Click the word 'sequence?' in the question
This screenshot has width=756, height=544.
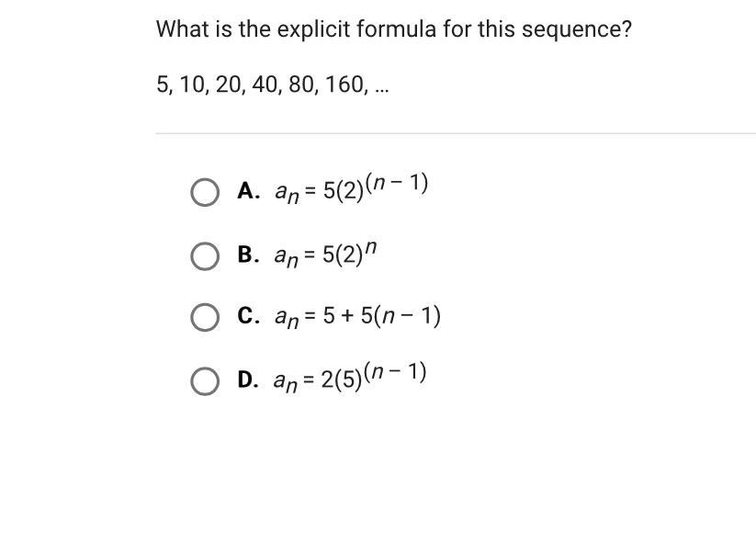[x=577, y=30]
